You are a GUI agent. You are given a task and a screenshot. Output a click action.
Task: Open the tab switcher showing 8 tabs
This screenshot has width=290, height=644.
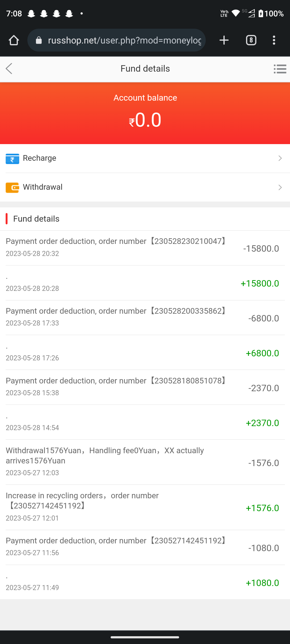(x=251, y=40)
